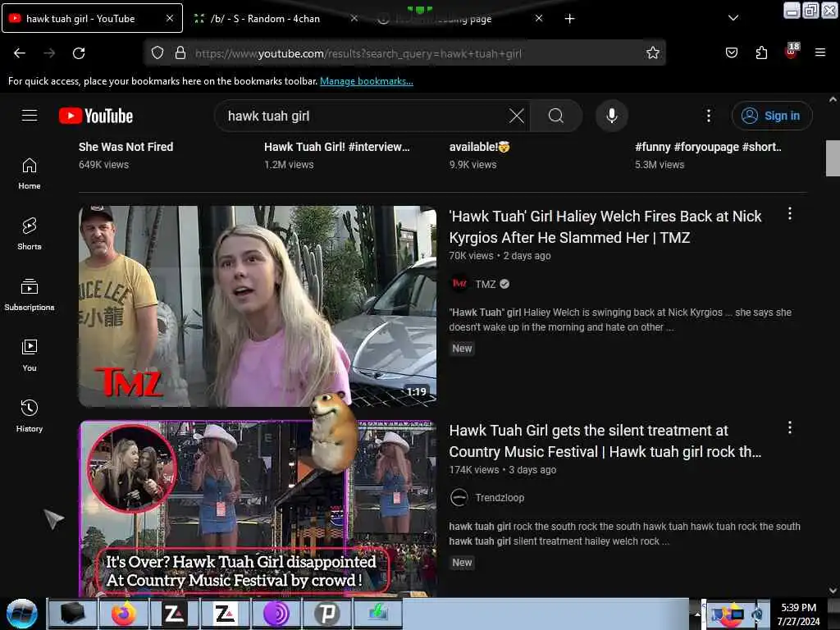Switch to the third tab ending in 'page'

pos(445,18)
